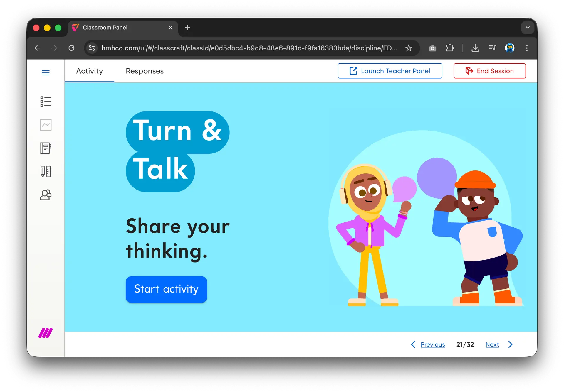Viewport: 564px width, 392px height.
Task: Open the chart/graph sidebar icon
Action: [x=46, y=125]
